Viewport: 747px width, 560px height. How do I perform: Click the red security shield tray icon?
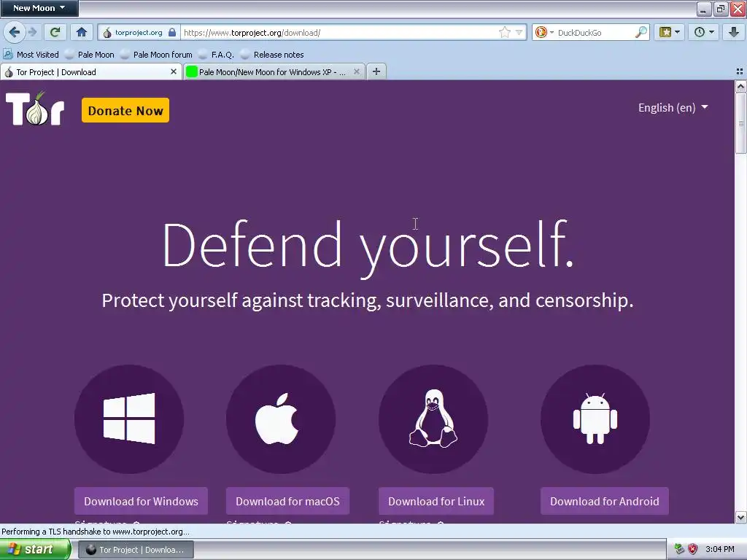[693, 549]
